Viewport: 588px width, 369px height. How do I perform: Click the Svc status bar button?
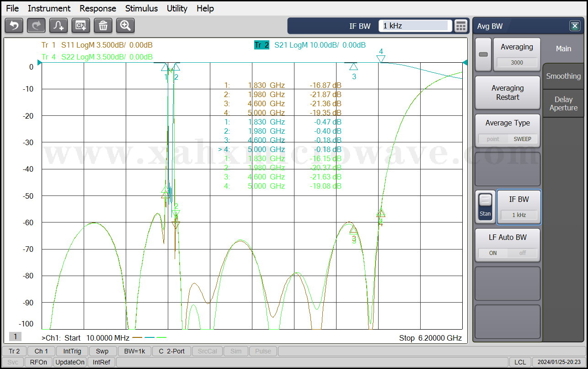(13, 362)
